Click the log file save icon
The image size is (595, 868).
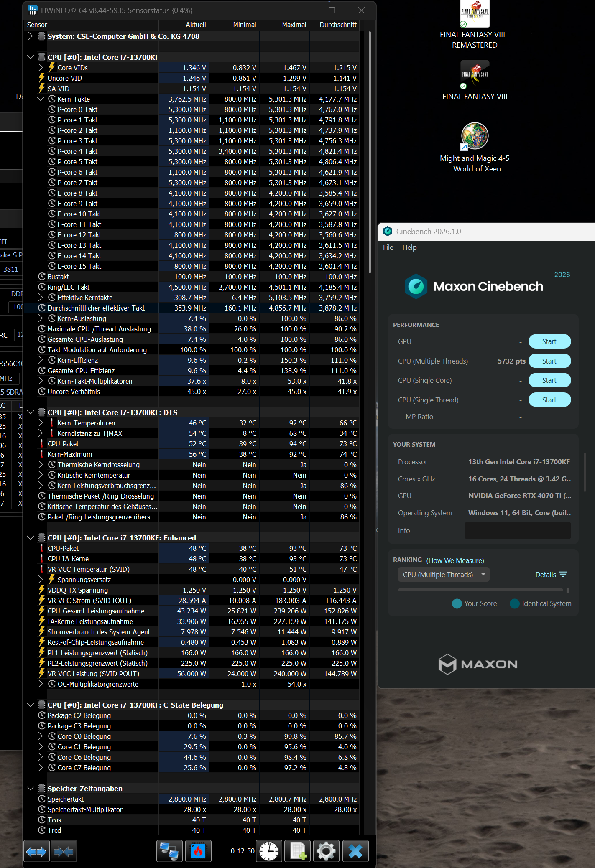click(x=298, y=851)
